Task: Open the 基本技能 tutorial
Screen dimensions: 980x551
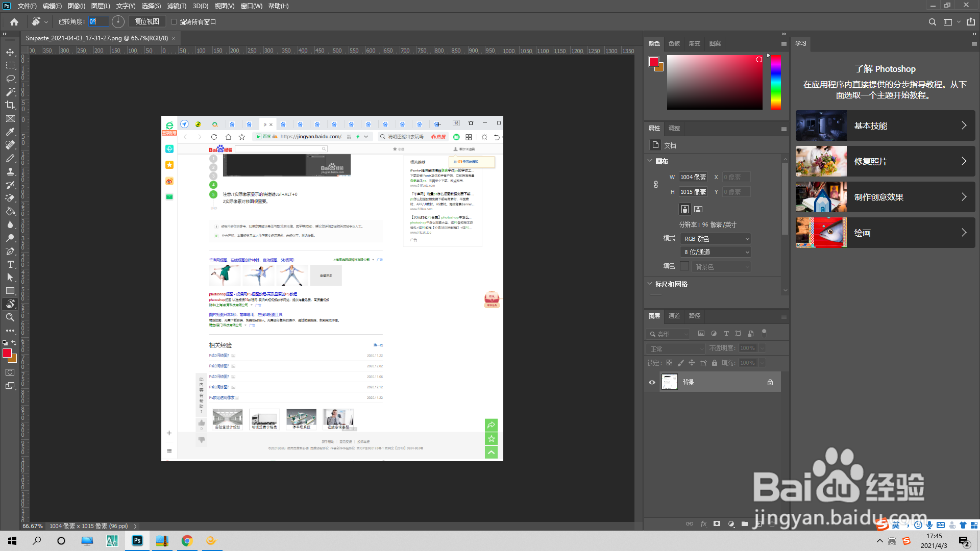Action: pyautogui.click(x=885, y=126)
